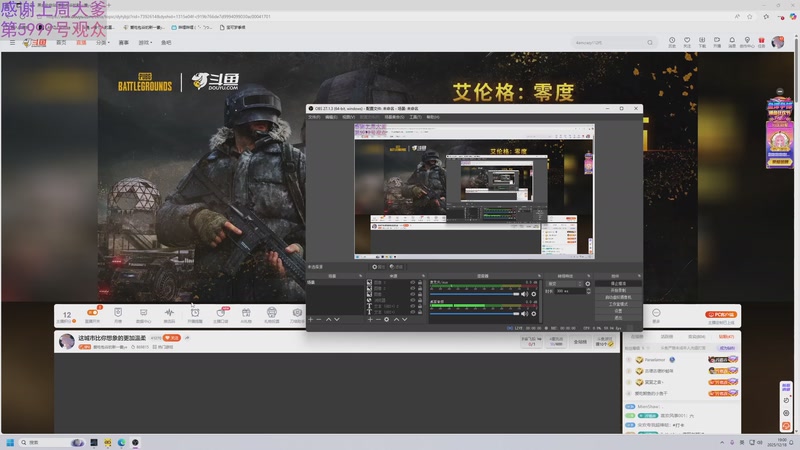Toggle visibility of 文本 (GDI+) 2 source
Screen dimensions: 800x450
[x=412, y=306]
